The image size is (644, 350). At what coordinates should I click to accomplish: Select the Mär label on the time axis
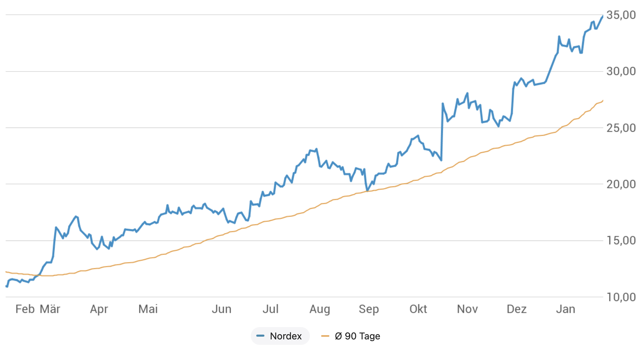[50, 309]
